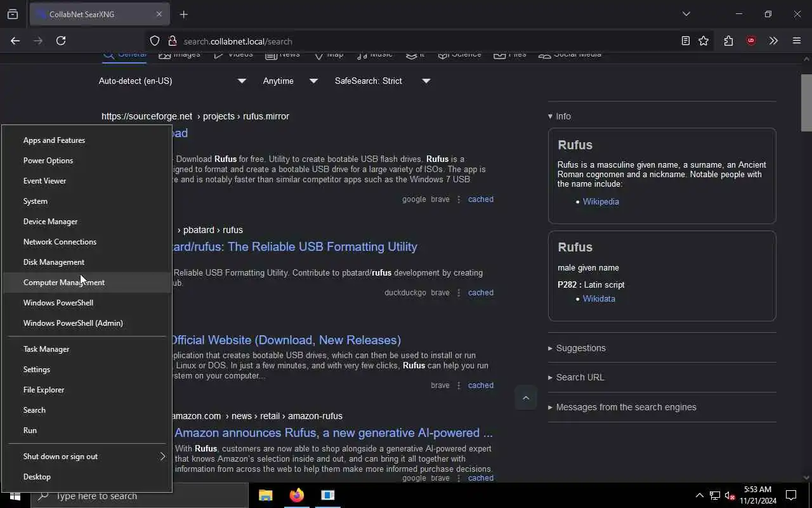Open Event Viewer from context menu
This screenshot has height=508, width=812.
pos(88,181)
